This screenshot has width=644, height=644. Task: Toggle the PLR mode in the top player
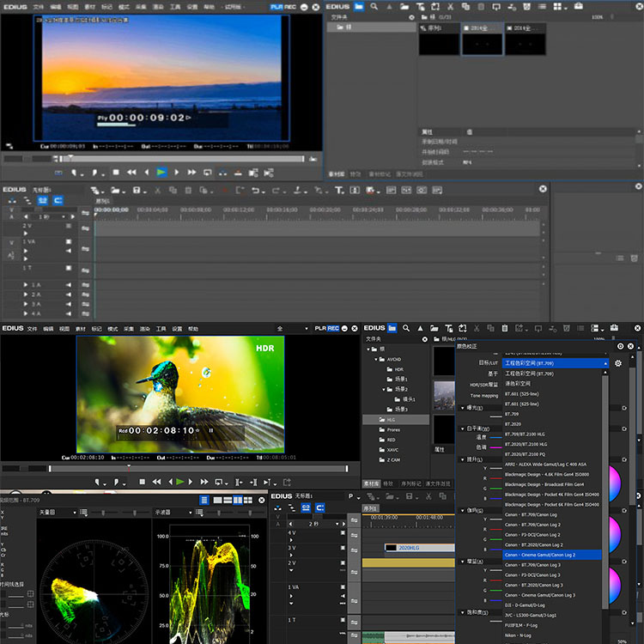point(276,6)
